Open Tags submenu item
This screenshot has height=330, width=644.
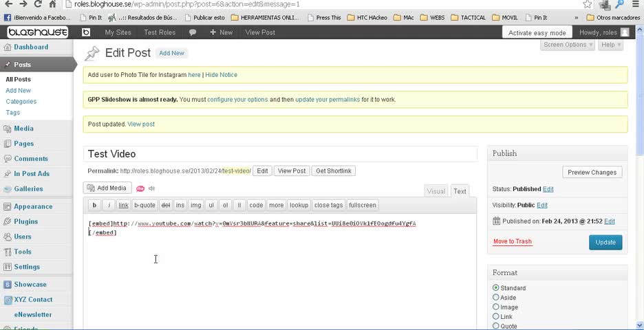click(x=13, y=113)
